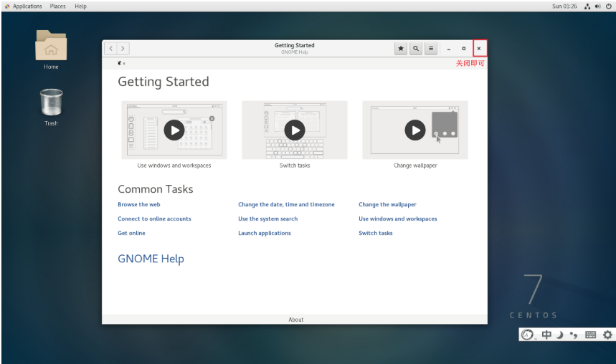Open Switch tasks link under Common Tasks
Viewport: 616px width, 364px height.
coord(375,233)
